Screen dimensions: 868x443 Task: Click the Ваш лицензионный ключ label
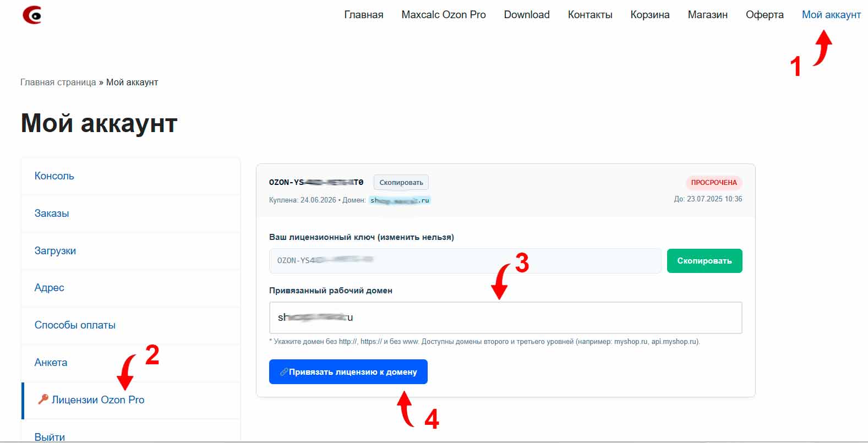coord(362,237)
